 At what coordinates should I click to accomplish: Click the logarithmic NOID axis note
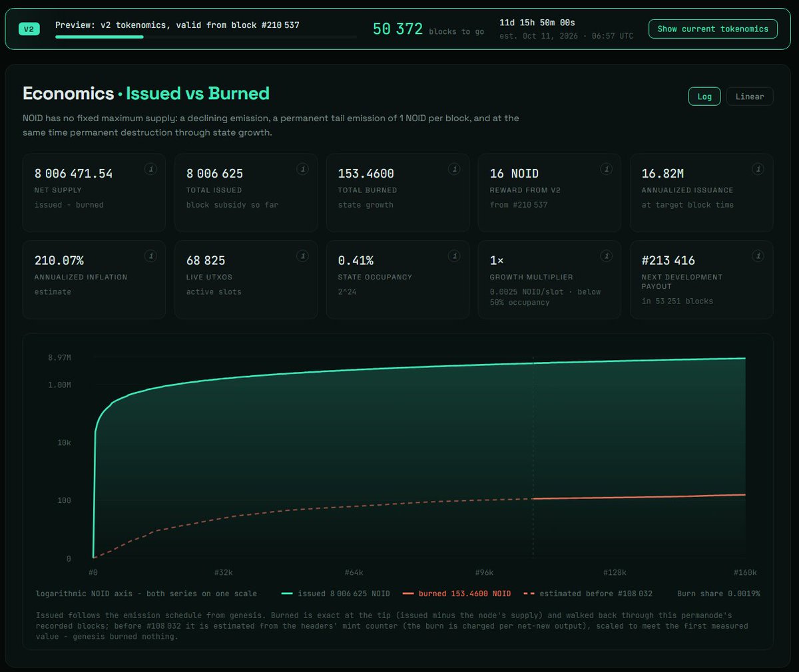click(146, 593)
